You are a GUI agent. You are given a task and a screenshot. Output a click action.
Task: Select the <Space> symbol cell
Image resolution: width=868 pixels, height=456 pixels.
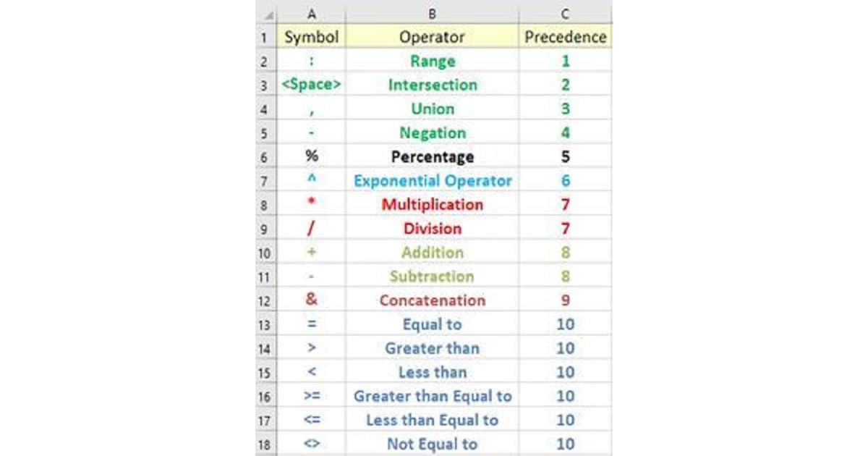(x=311, y=85)
